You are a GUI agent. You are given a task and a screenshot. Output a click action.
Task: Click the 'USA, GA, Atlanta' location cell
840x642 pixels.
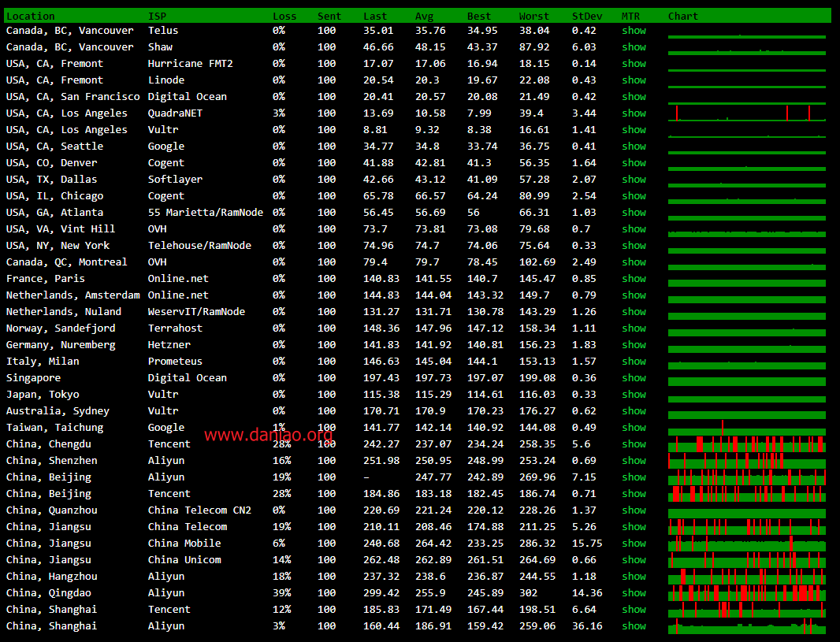click(x=54, y=213)
